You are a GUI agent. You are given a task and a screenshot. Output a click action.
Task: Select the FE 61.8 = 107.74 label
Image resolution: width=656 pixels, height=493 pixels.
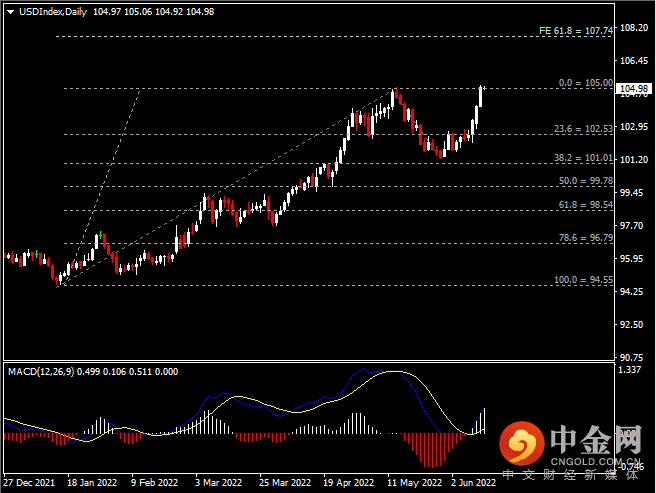[x=576, y=31]
